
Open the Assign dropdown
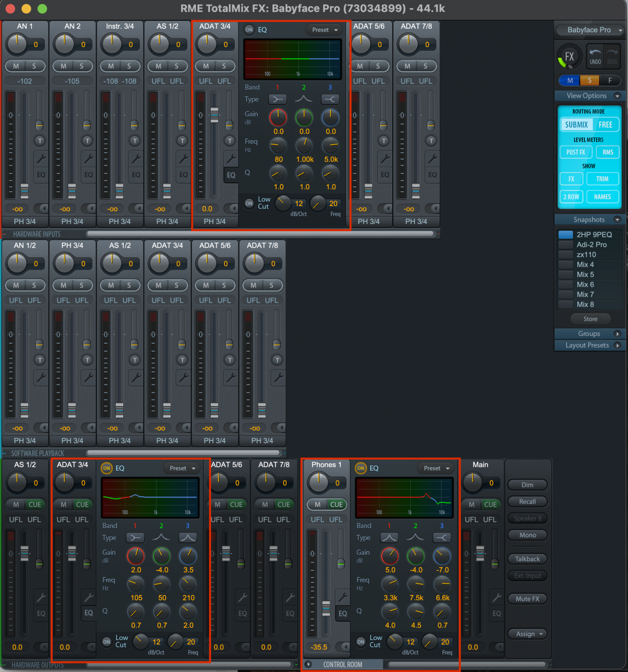coord(528,634)
